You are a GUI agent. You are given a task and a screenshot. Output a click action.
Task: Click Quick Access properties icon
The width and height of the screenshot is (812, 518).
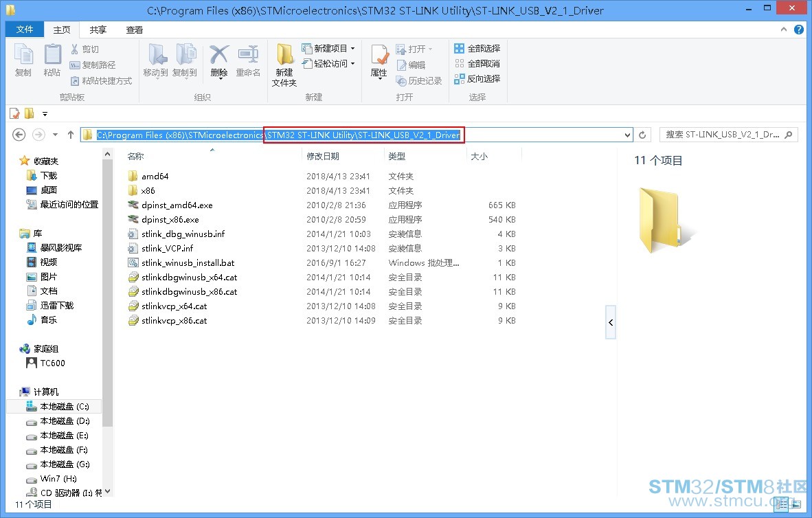(14, 113)
